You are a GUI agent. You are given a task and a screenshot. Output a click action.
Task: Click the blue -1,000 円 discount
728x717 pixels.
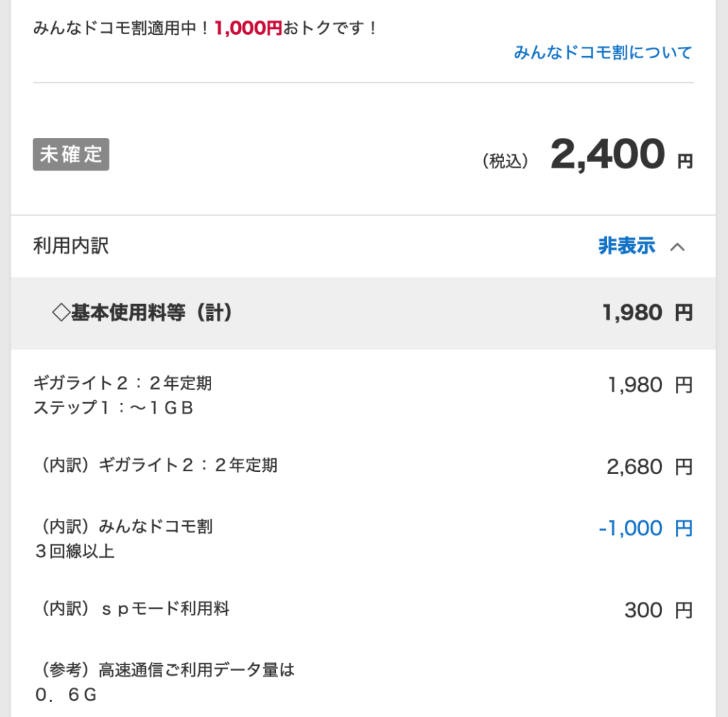click(645, 529)
